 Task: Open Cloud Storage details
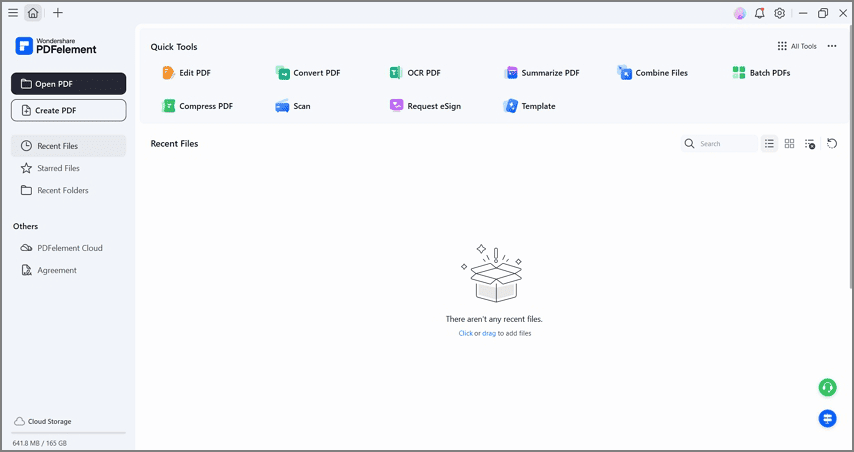[x=42, y=422]
